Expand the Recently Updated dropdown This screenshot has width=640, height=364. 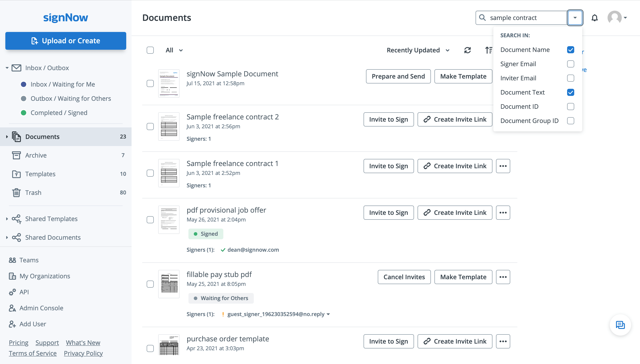click(418, 50)
